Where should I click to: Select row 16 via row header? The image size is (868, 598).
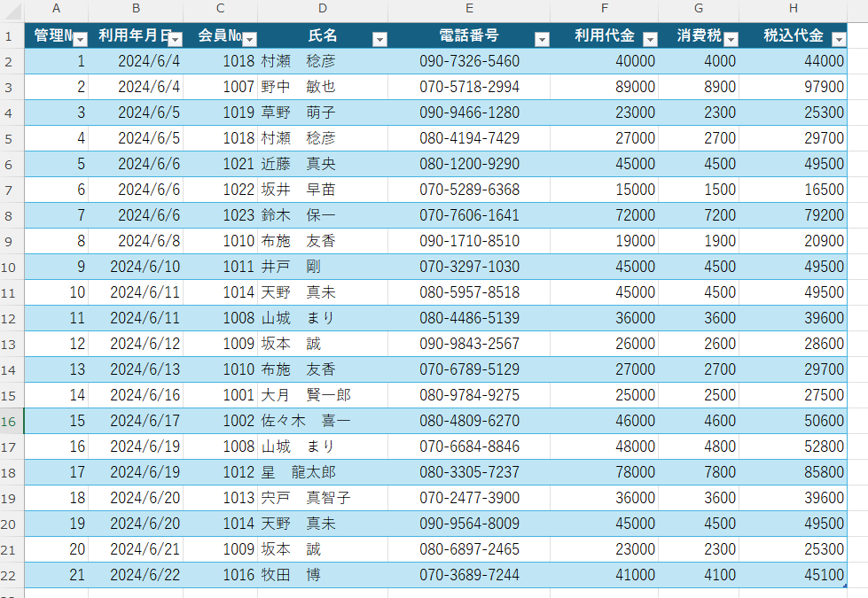[x=11, y=421]
